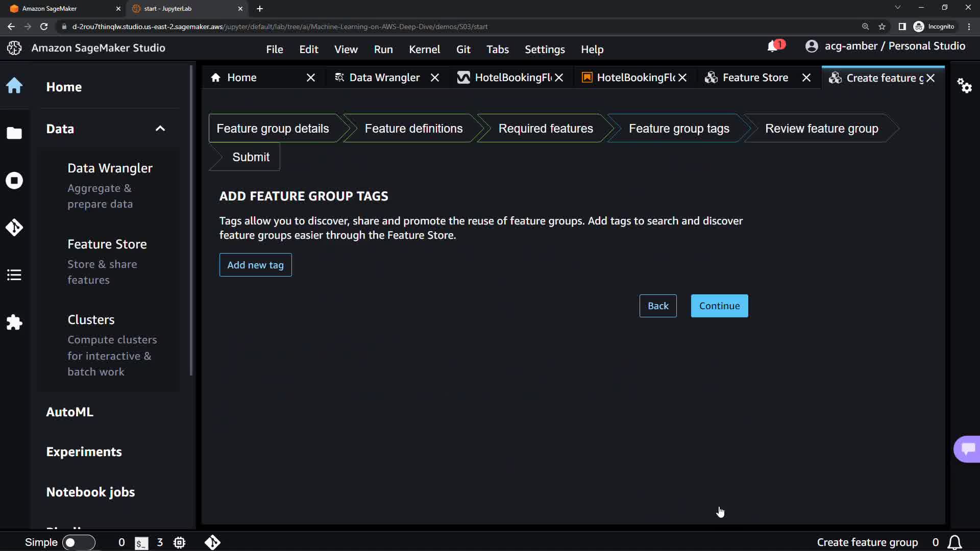Click the status bar Git icon
This screenshot has height=551, width=980.
click(x=212, y=542)
